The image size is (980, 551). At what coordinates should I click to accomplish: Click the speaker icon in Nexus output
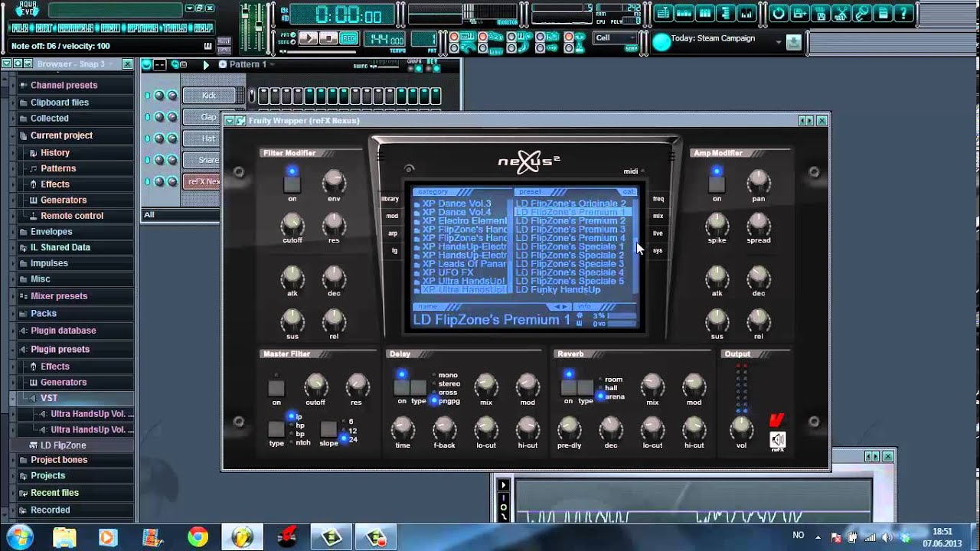point(777,439)
